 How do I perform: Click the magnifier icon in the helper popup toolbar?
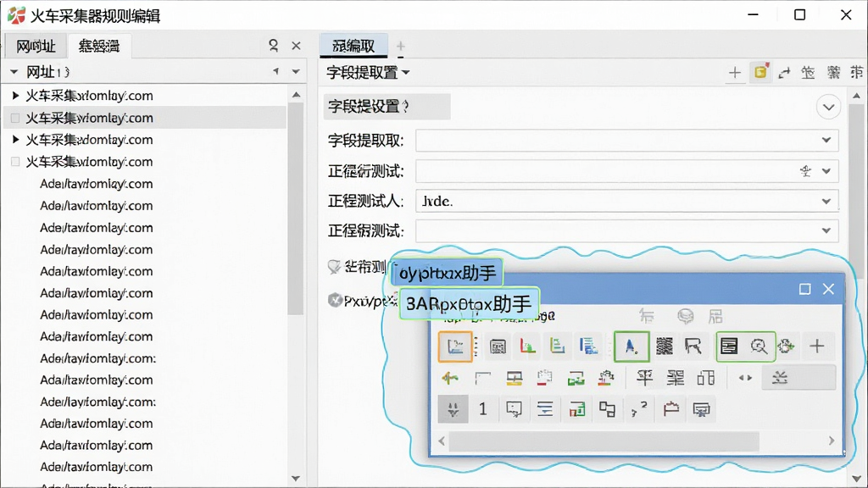click(759, 347)
